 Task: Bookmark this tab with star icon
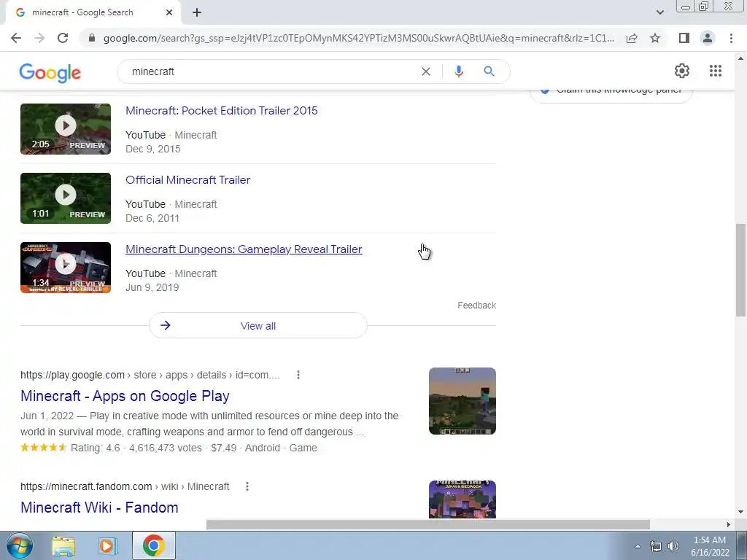[655, 38]
